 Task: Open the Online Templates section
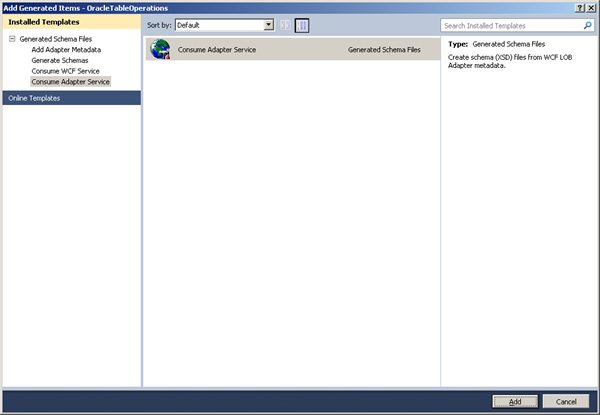(72, 98)
